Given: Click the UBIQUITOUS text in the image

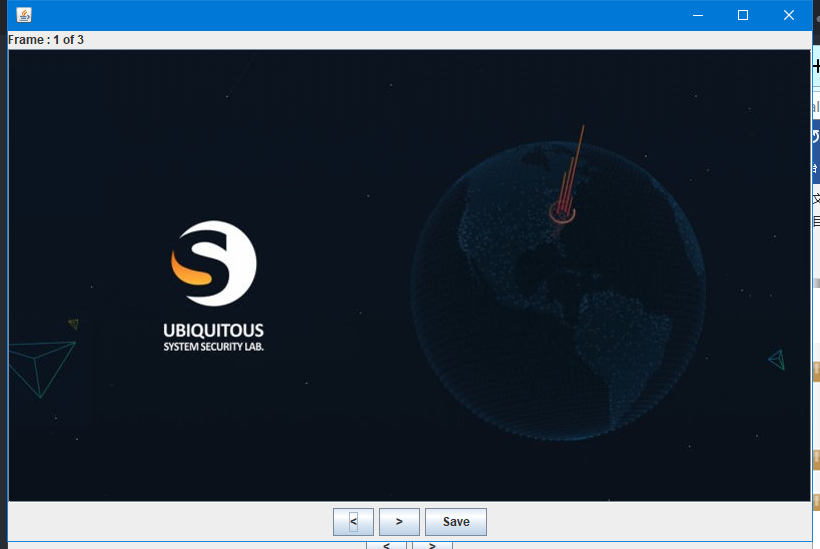Looking at the screenshot, I should [213, 331].
